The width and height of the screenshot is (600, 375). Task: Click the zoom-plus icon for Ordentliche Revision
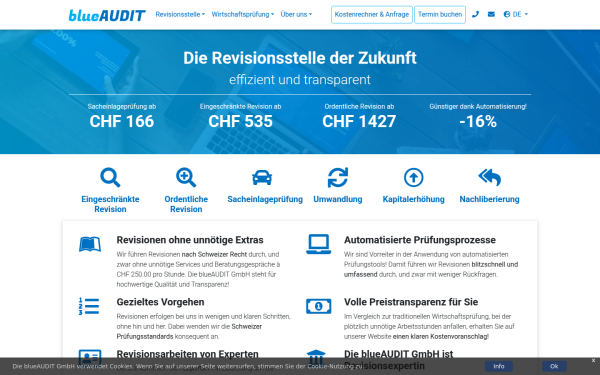click(186, 178)
